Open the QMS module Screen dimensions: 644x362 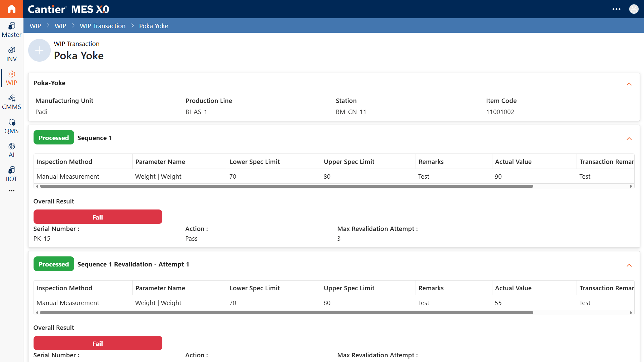coord(11,126)
